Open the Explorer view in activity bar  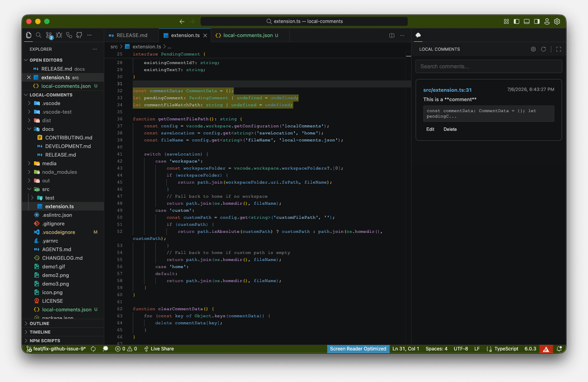pyautogui.click(x=29, y=35)
